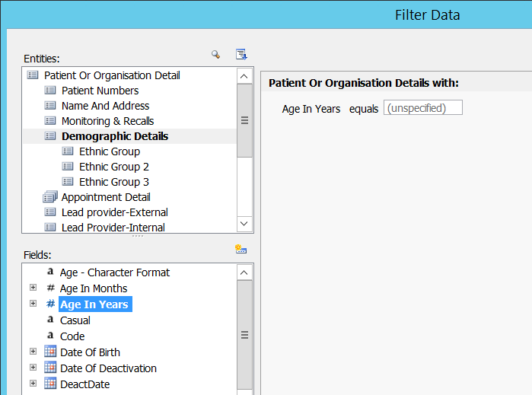Click the icon beside Ethnic Group 2

(68, 166)
